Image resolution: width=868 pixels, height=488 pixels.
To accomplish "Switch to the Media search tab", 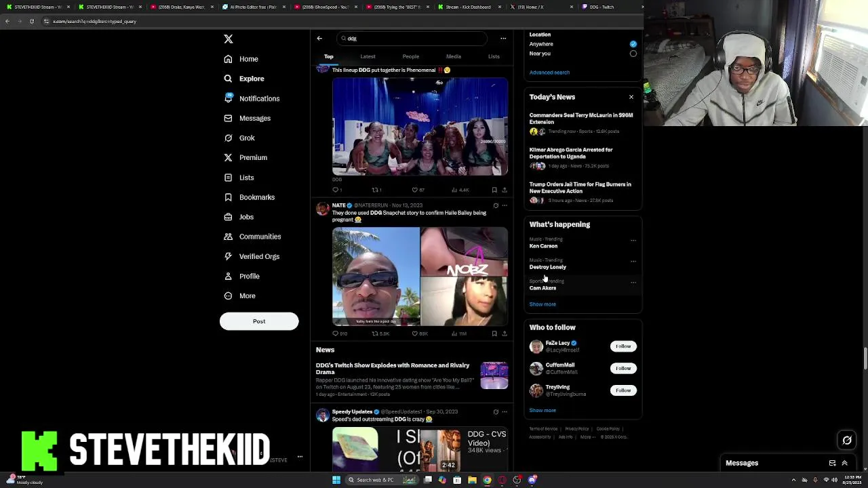I will click(x=454, y=57).
